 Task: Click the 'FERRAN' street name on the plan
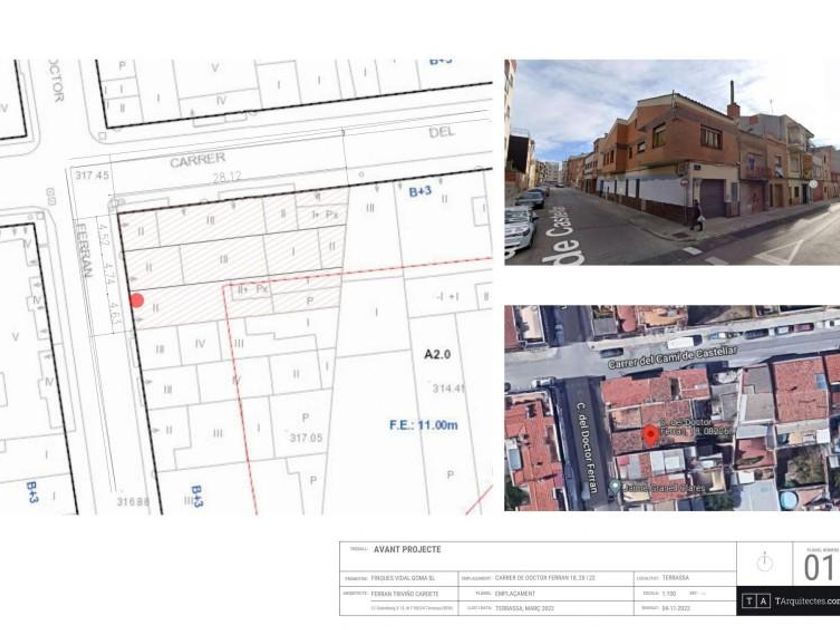[x=83, y=250]
